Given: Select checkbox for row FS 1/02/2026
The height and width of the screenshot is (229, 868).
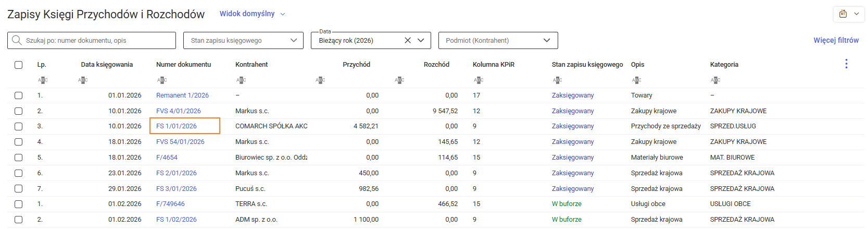Looking at the screenshot, I should pos(19,220).
